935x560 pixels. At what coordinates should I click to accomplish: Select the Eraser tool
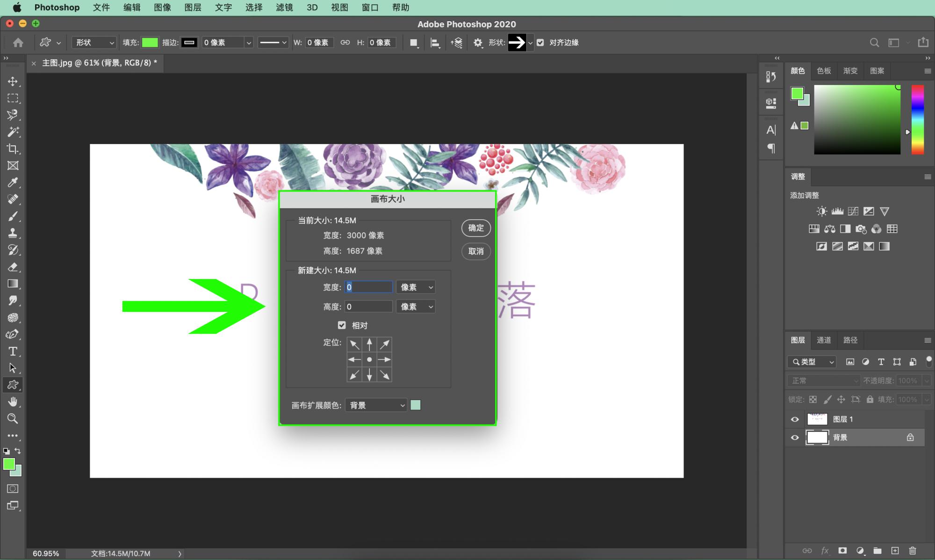click(x=13, y=266)
